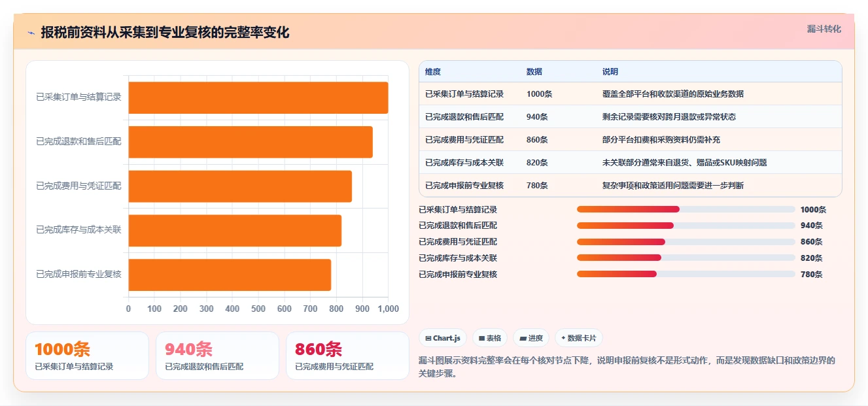868x406 pixels.
Task: Open the orange 1000条 data card
Action: pos(87,356)
